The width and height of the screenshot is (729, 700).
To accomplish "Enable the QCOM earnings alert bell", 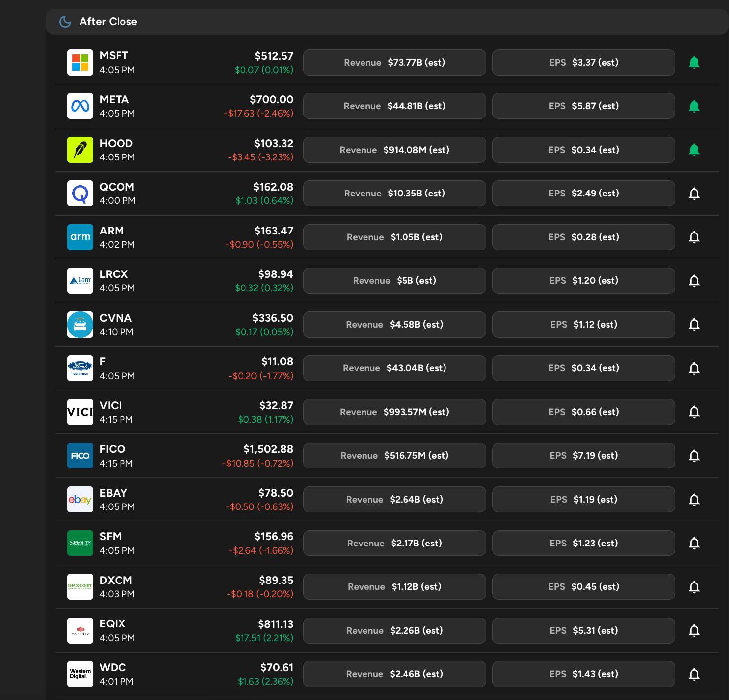I will point(694,194).
